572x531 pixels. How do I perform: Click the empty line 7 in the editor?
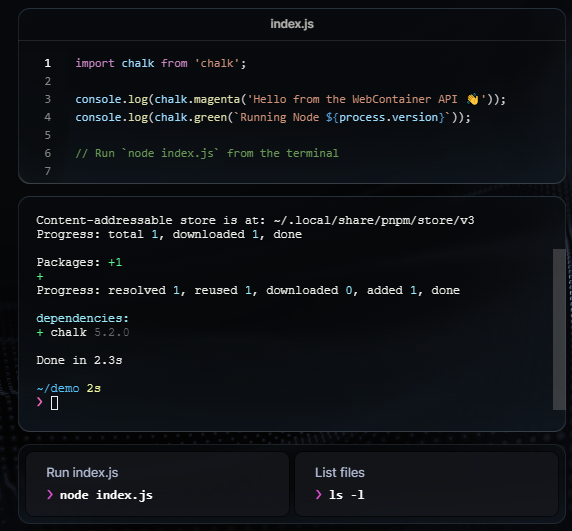click(292, 171)
